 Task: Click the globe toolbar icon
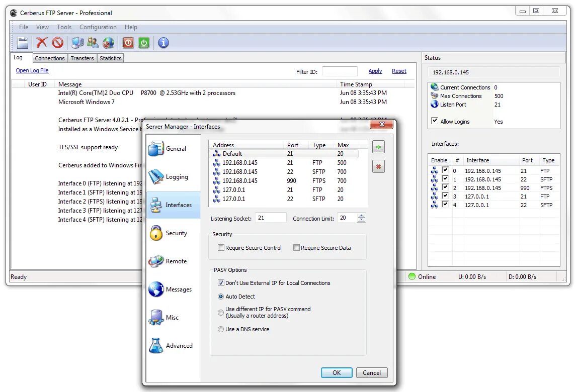(109, 43)
